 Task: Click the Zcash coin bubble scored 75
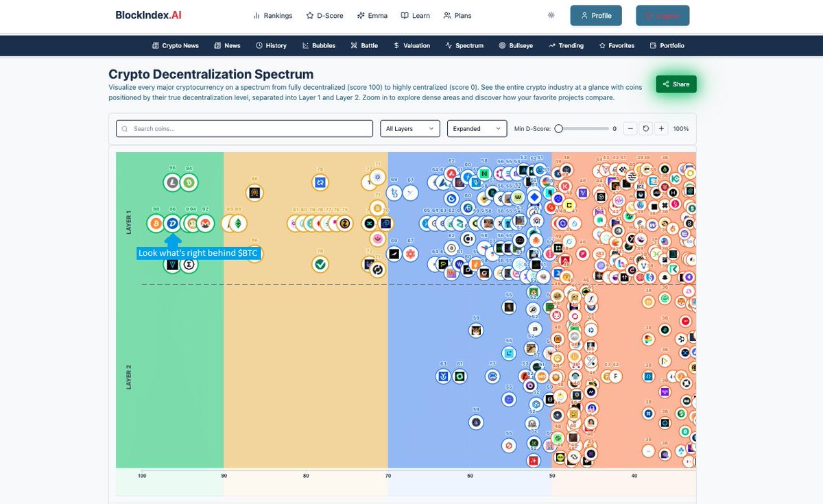(344, 224)
